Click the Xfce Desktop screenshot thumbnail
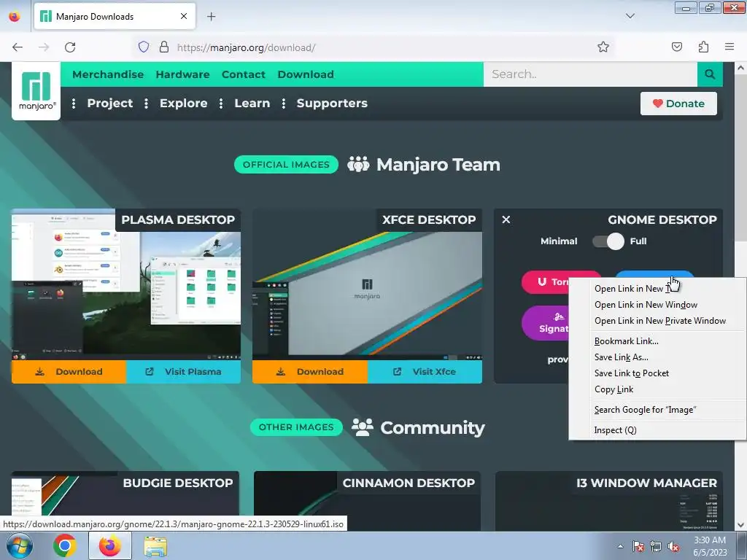Screen dimensions: 747x560 click(x=368, y=285)
